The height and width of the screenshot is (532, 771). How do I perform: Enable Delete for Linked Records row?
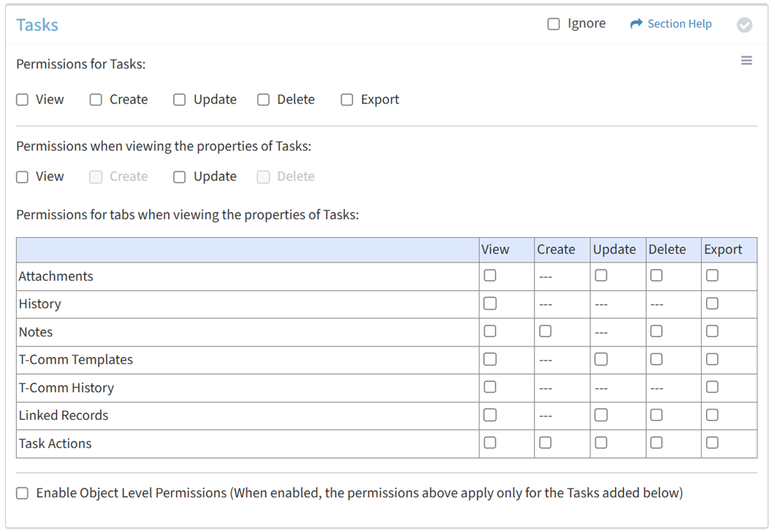(656, 415)
